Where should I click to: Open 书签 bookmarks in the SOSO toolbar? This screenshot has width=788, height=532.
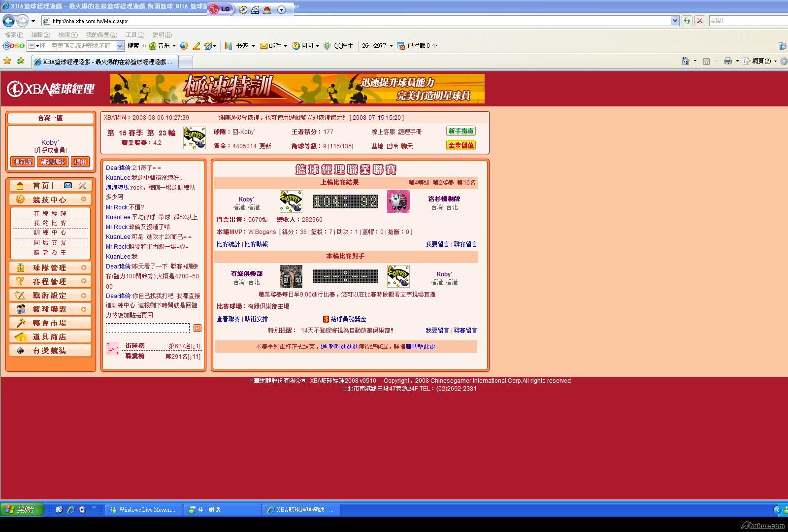click(240, 46)
